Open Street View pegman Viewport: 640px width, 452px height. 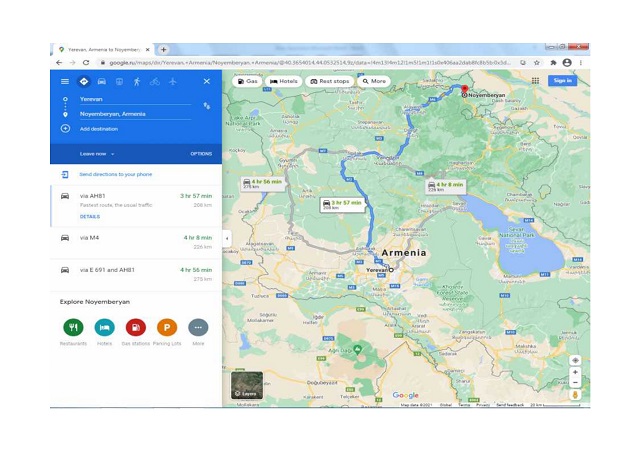[575, 395]
